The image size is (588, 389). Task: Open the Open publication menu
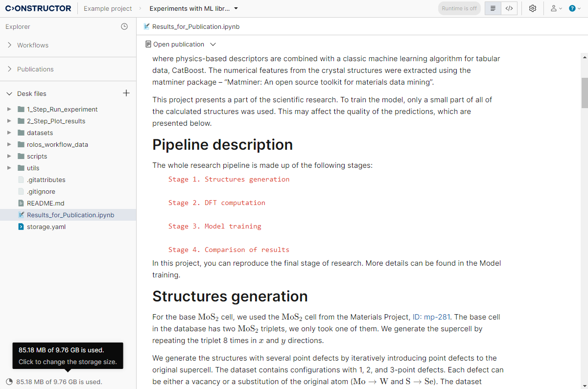181,44
